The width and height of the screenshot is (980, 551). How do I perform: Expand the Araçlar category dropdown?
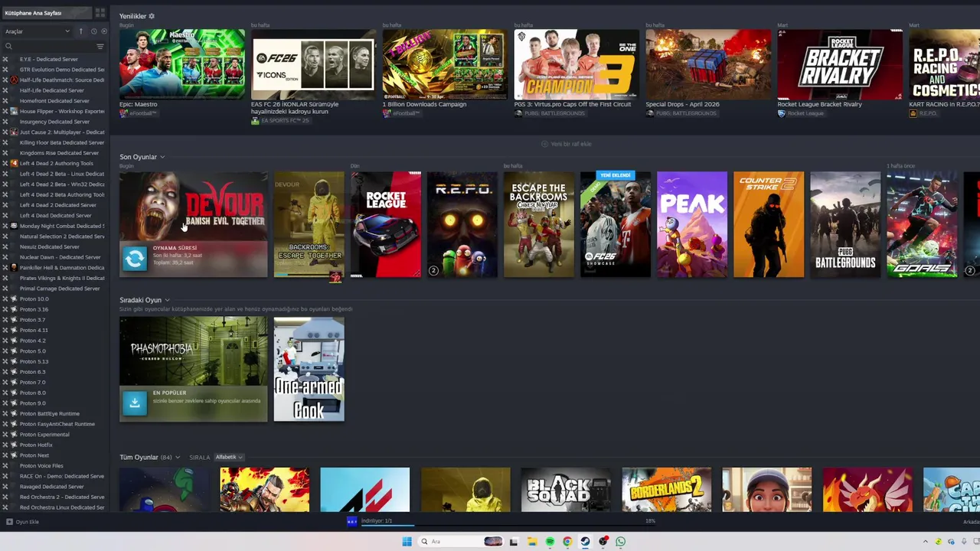(x=38, y=31)
